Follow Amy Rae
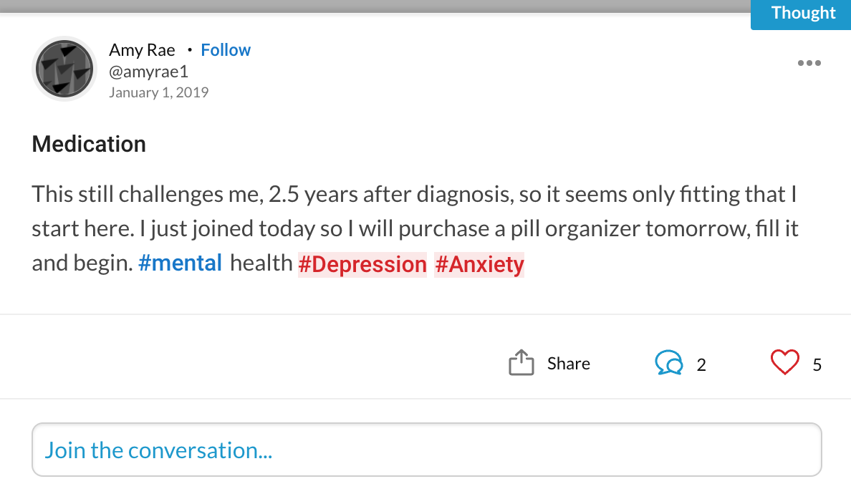 (x=226, y=50)
